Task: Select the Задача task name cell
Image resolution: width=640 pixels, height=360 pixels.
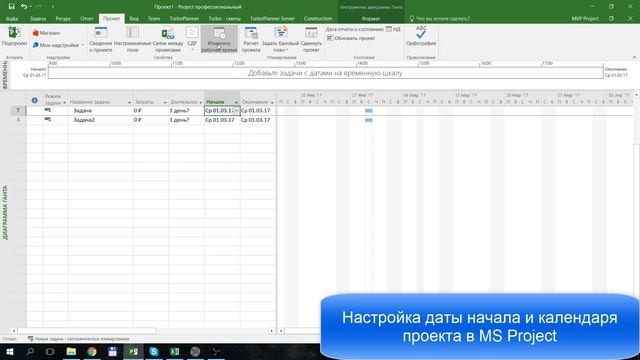Action: [100, 111]
